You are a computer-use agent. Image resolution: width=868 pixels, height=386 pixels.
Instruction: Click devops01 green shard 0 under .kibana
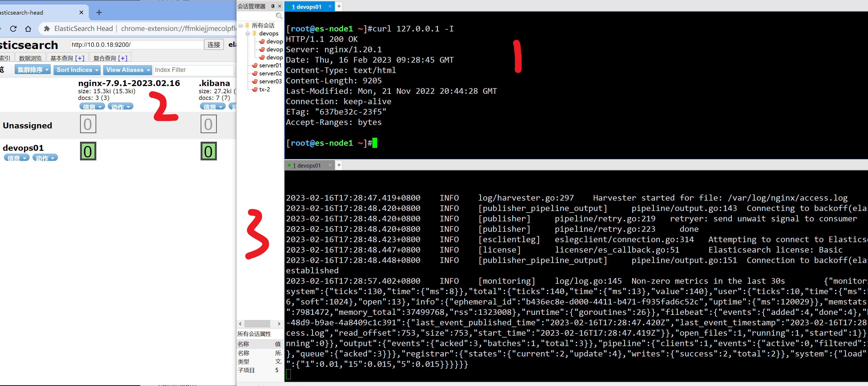pos(208,151)
